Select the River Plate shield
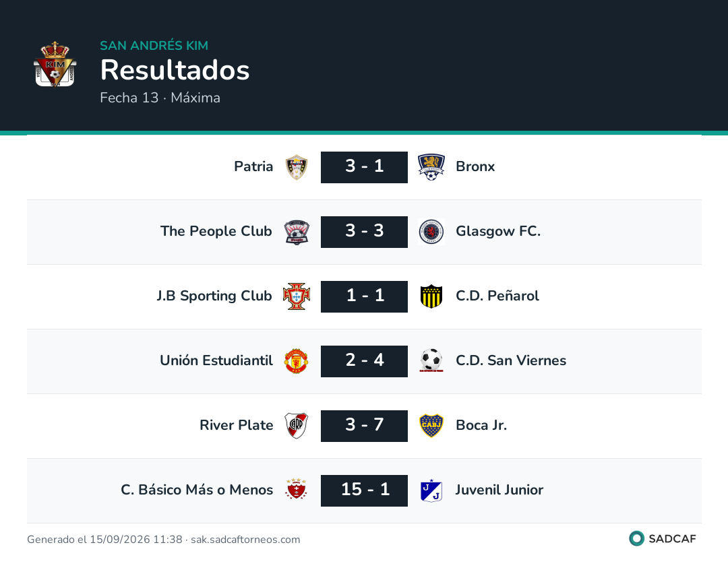 (x=296, y=426)
